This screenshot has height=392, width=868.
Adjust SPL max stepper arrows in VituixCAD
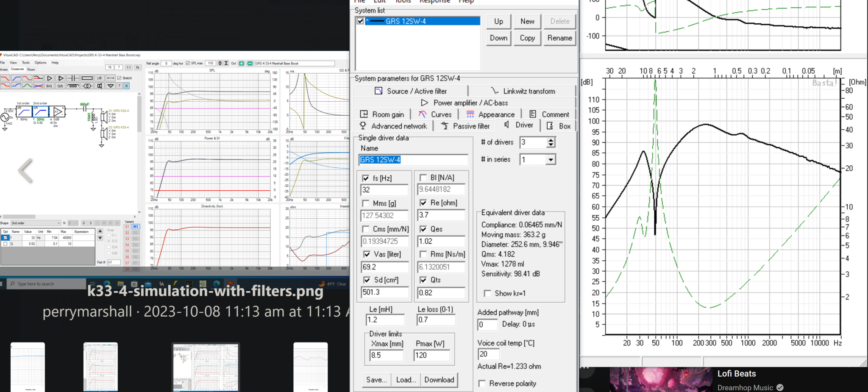coord(220,63)
